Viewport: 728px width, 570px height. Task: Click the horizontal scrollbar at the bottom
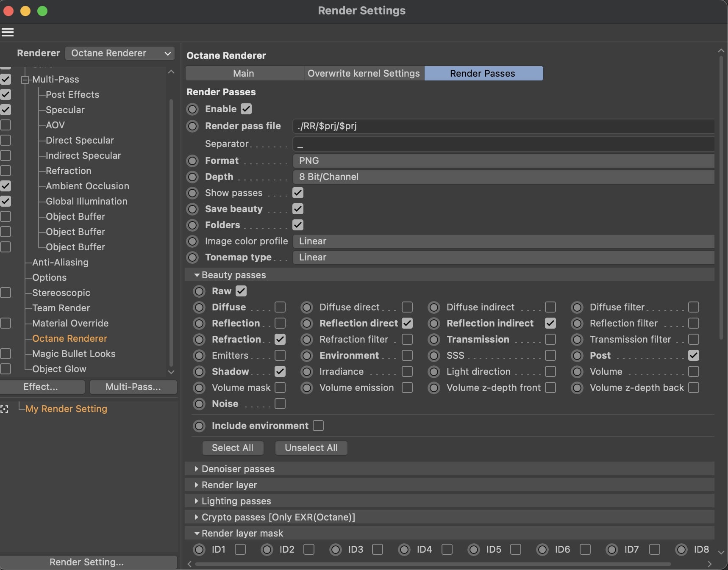[x=433, y=564]
